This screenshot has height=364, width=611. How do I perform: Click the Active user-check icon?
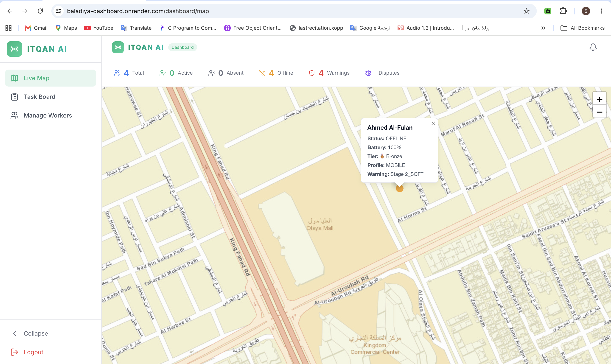[x=163, y=73]
